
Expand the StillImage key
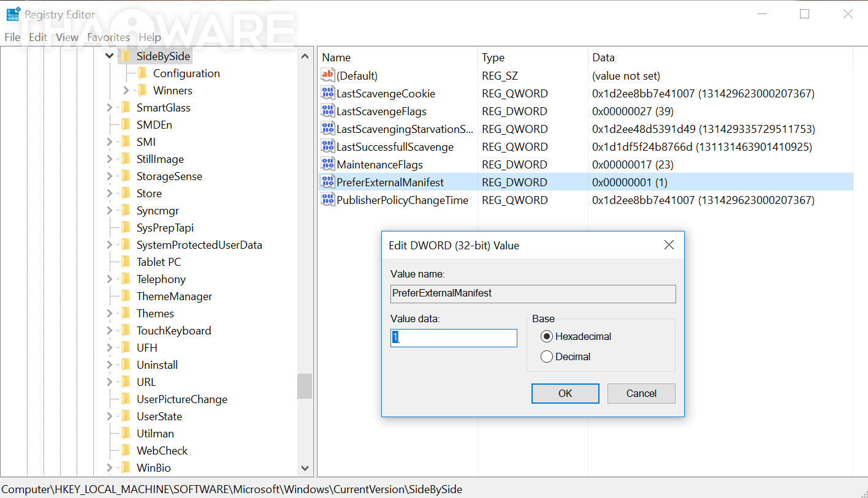click(110, 159)
